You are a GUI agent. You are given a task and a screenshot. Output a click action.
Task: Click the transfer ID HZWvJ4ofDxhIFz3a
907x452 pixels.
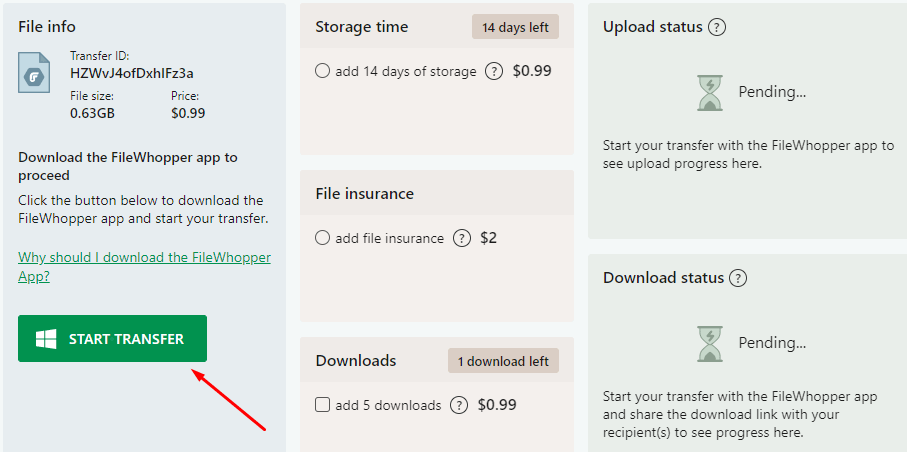tap(132, 73)
